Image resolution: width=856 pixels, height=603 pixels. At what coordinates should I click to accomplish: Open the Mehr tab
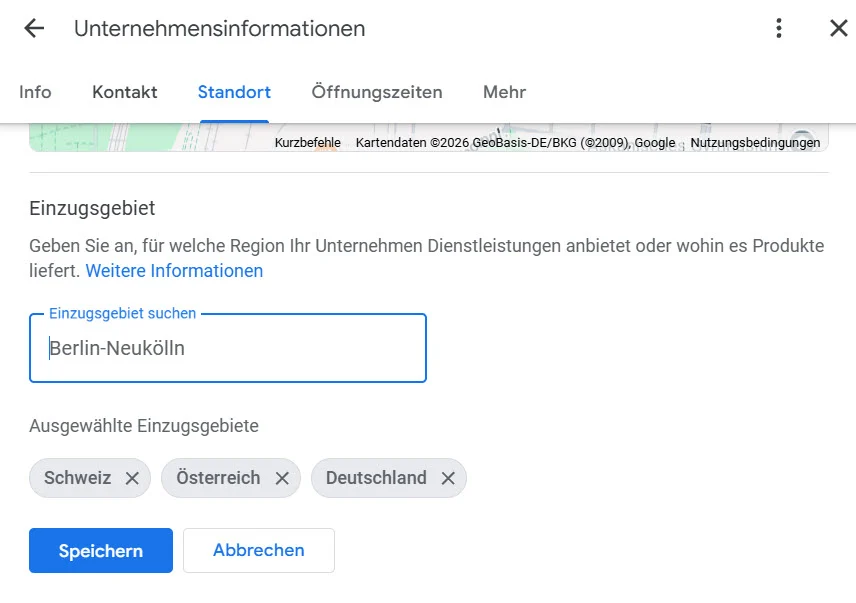click(504, 92)
